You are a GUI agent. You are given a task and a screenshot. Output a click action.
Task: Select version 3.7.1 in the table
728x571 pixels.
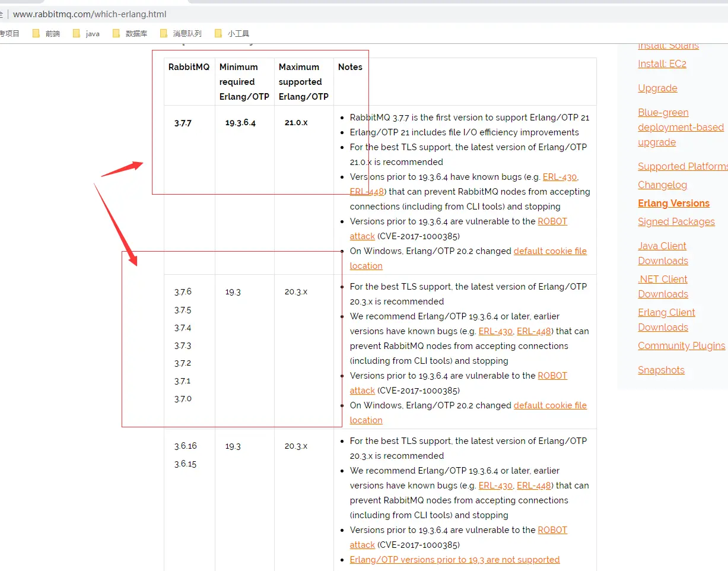click(x=183, y=381)
